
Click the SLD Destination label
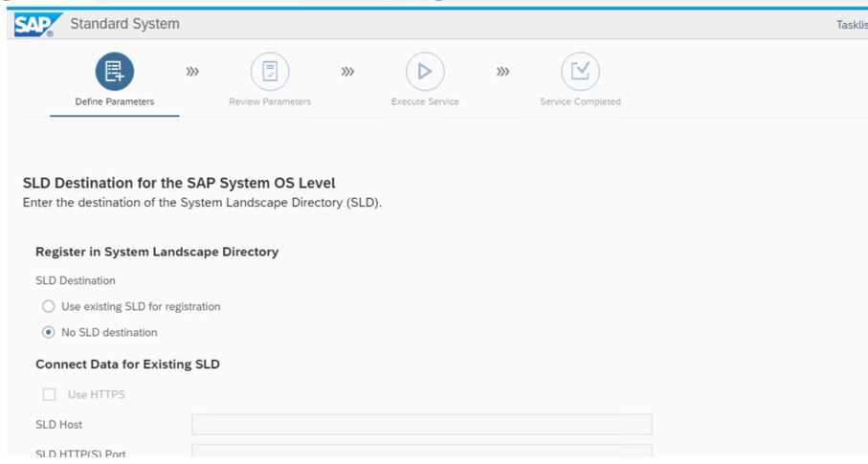[x=76, y=280]
